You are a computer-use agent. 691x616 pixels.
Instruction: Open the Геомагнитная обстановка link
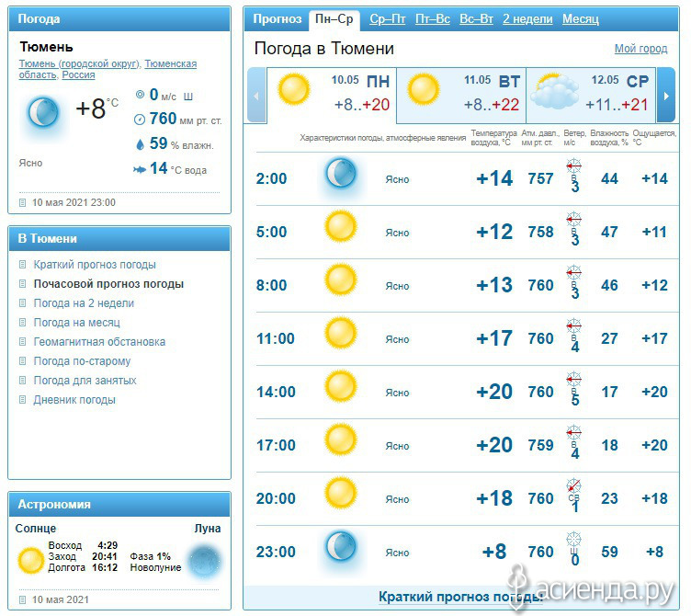[99, 342]
